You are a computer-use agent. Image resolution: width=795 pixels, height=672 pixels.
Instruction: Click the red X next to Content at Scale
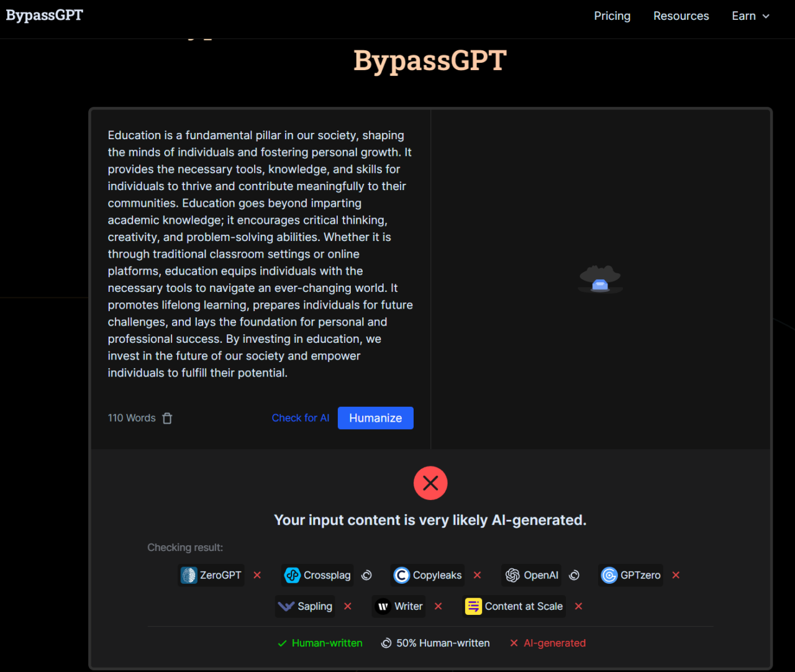579,606
